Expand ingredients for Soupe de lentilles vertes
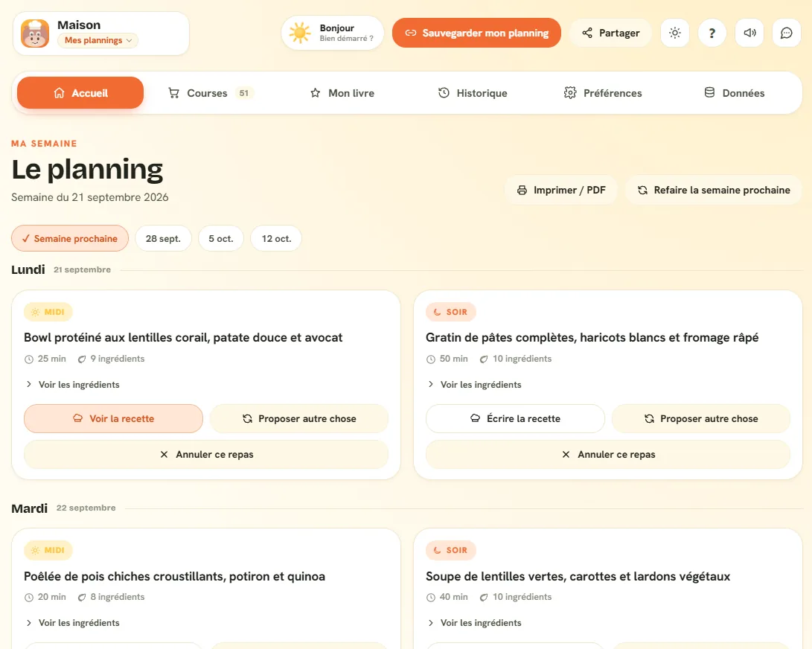The height and width of the screenshot is (649, 812). point(474,623)
